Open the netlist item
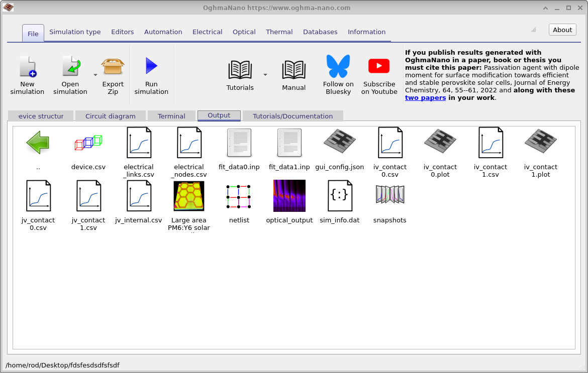The image size is (588, 373). 239,196
